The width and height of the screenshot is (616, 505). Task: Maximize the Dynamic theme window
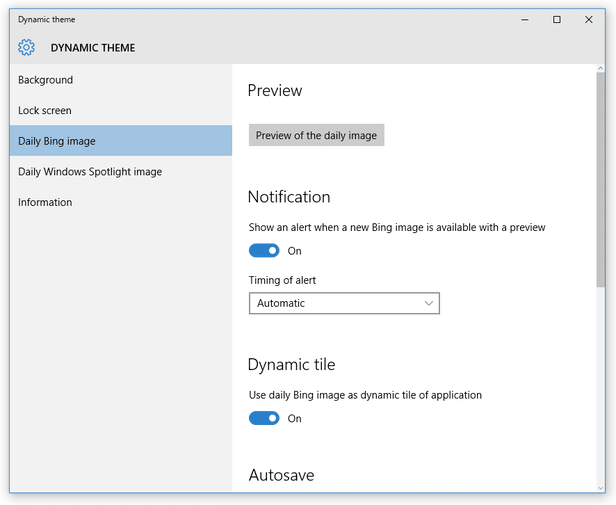coord(557,20)
